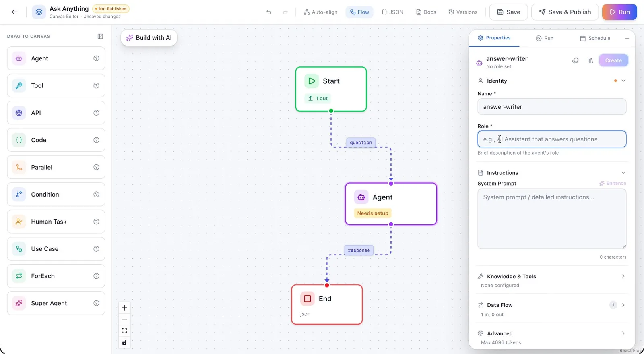644x354 pixels.
Task: Expand the Advanced section
Action: [623, 333]
